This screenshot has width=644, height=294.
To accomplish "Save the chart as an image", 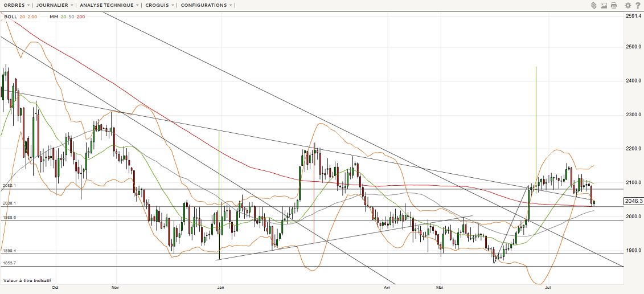I will tap(604, 5).
